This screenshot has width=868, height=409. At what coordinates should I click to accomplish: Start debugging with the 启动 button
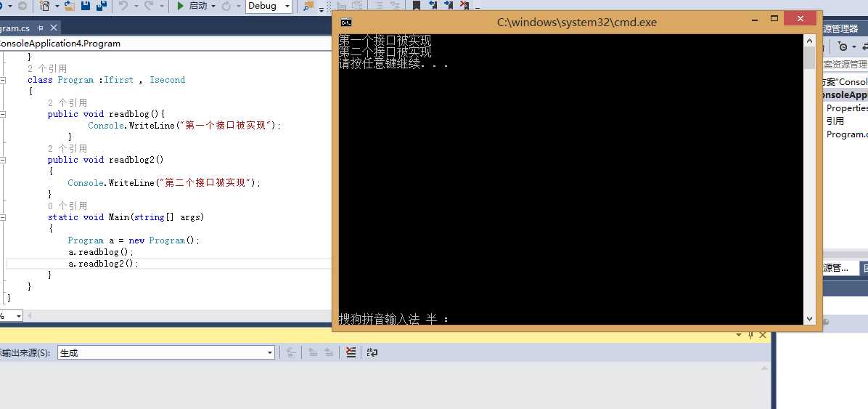(x=192, y=6)
